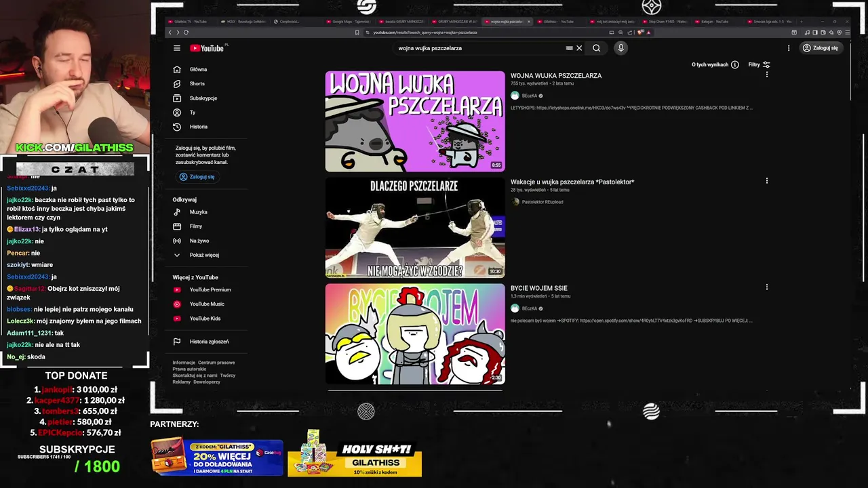This screenshot has width=868, height=488.
Task: Open the on-screen keyboard icon in search box
Action: (x=570, y=48)
